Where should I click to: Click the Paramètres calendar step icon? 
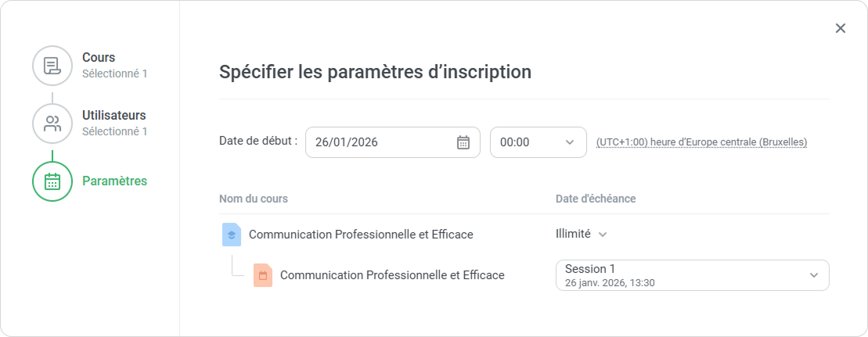(52, 181)
